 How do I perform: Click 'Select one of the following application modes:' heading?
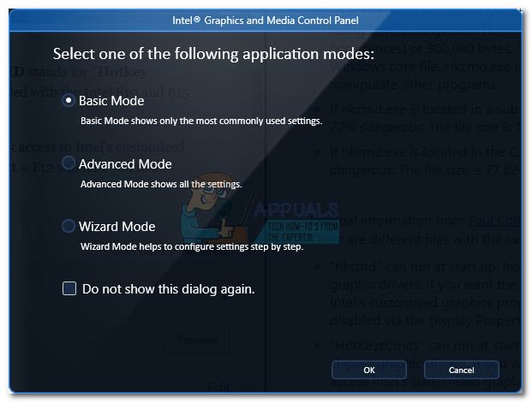pyautogui.click(x=213, y=54)
